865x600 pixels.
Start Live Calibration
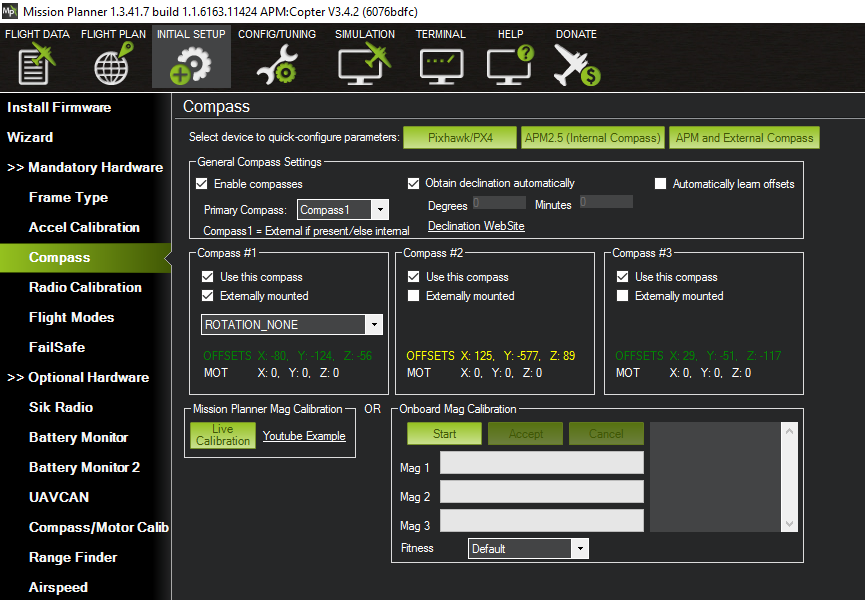point(223,435)
